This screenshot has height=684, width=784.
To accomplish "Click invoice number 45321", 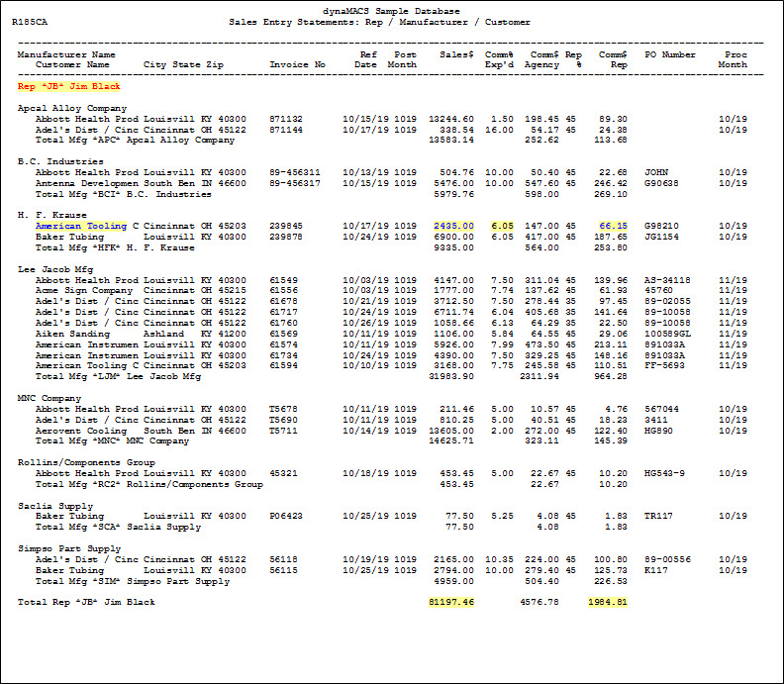I will (283, 473).
